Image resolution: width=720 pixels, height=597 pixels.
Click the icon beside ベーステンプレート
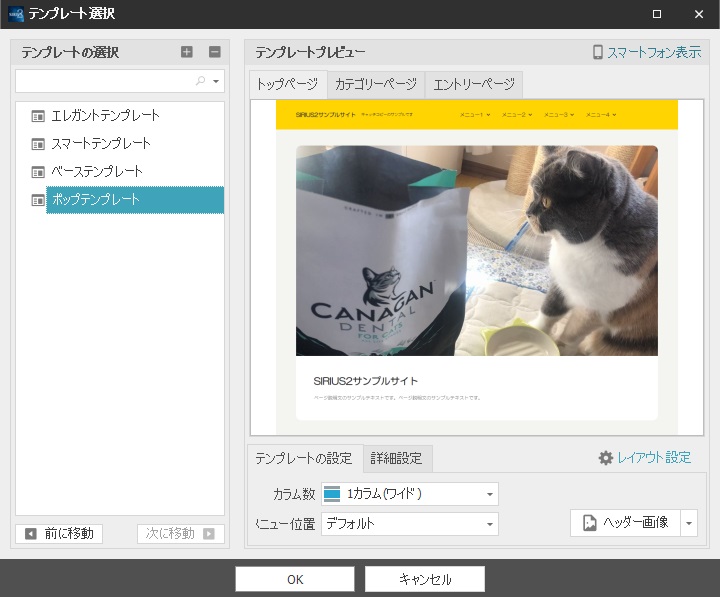coord(38,172)
